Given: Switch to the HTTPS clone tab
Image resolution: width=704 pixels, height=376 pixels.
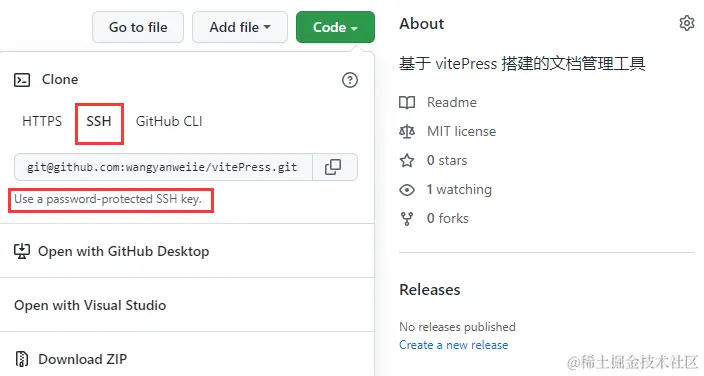Looking at the screenshot, I should [42, 121].
